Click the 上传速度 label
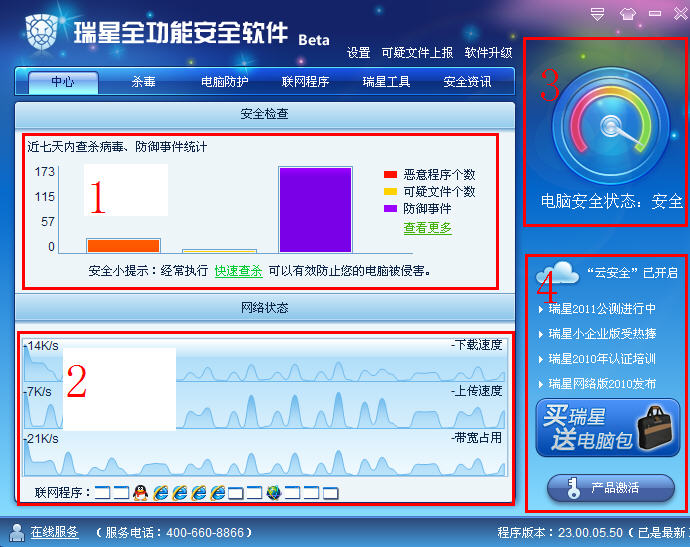 click(477, 391)
